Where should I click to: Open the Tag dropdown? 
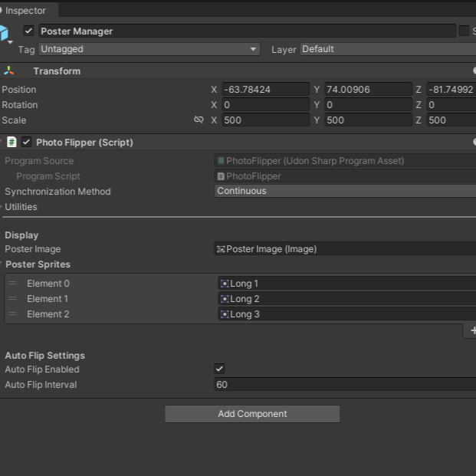[149, 49]
